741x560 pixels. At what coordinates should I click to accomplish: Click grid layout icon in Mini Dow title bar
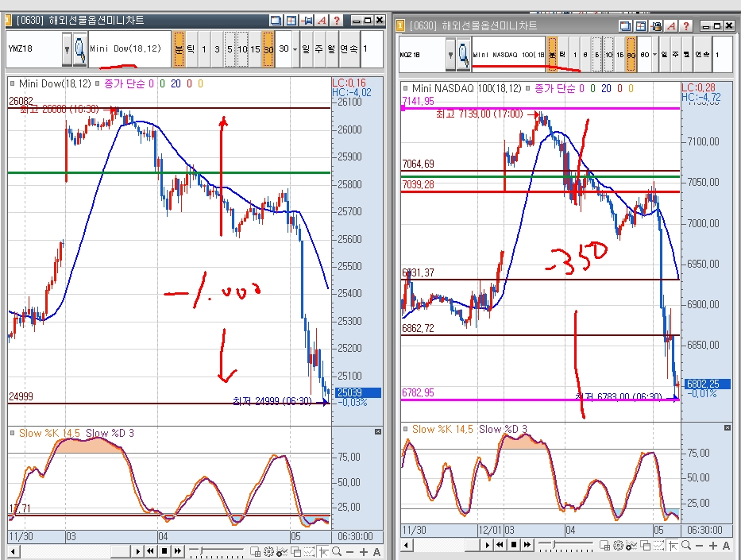click(291, 21)
